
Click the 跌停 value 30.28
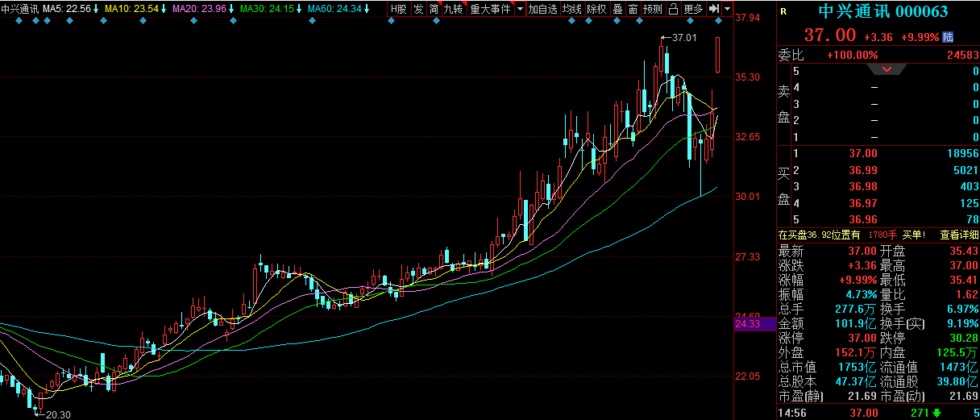tap(964, 338)
